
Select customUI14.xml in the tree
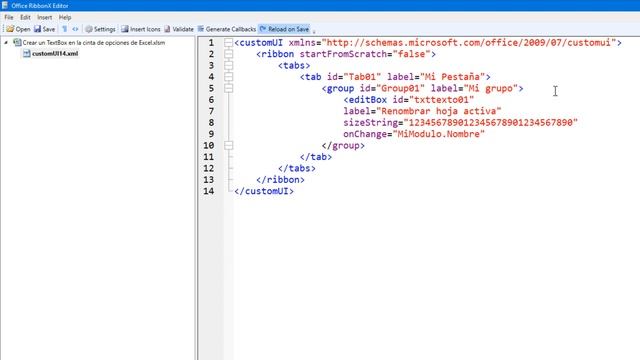click(x=51, y=53)
